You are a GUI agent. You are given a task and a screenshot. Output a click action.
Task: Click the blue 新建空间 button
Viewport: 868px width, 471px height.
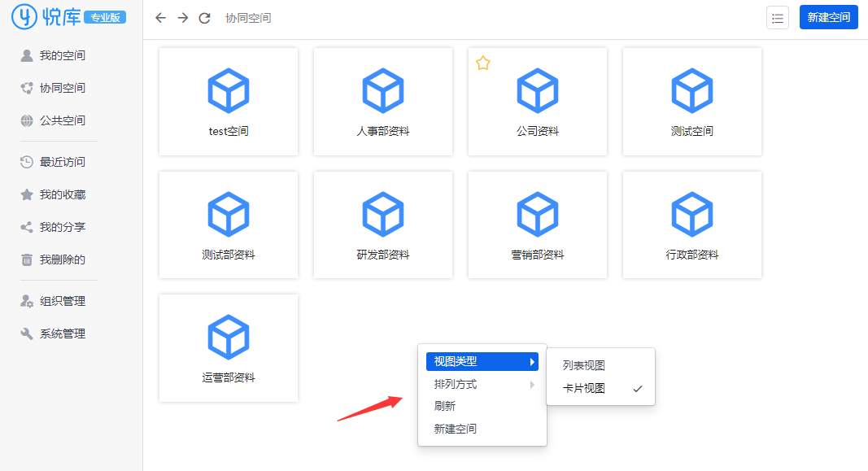click(828, 18)
